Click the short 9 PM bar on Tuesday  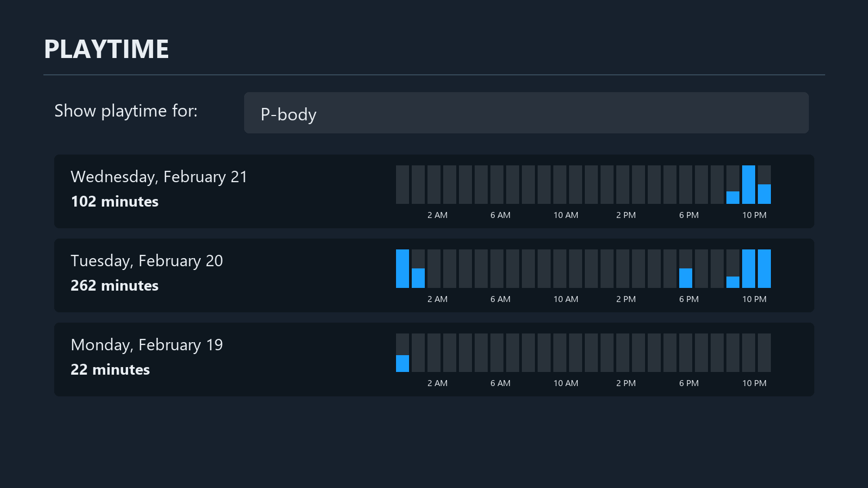(733, 282)
